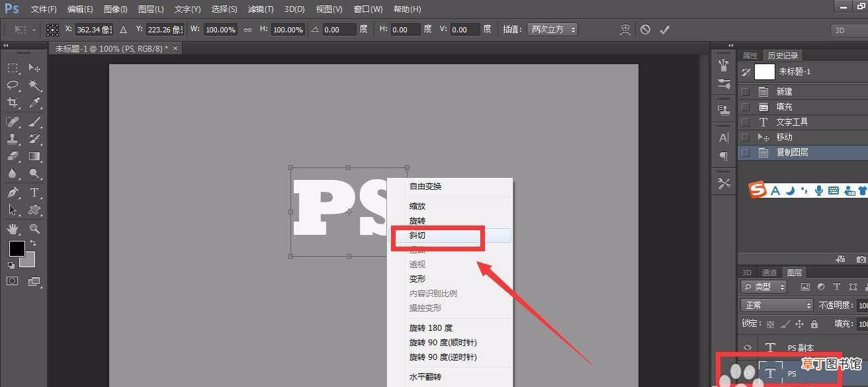Select the Spot Healing Brush tool
Screen dimensions: 868x387
coord(13,122)
